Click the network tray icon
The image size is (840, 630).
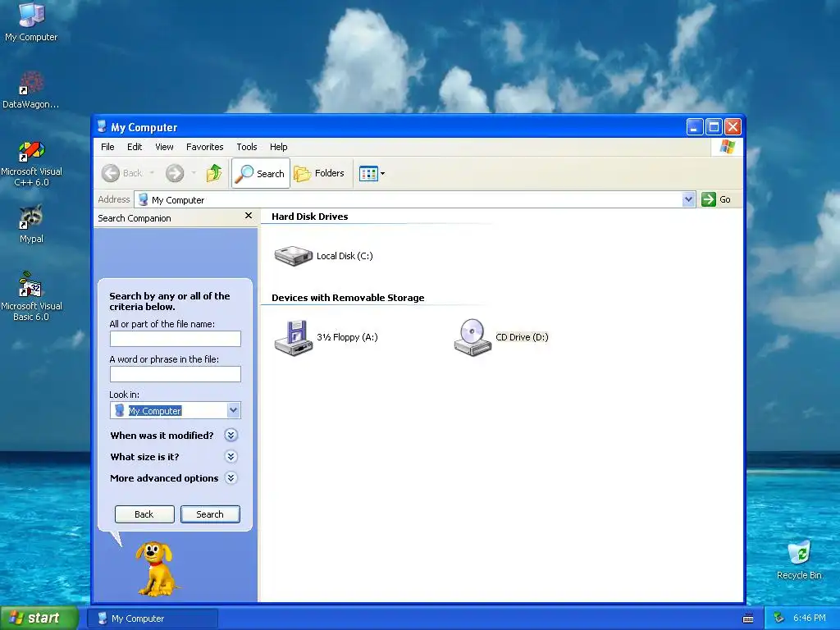(x=779, y=619)
